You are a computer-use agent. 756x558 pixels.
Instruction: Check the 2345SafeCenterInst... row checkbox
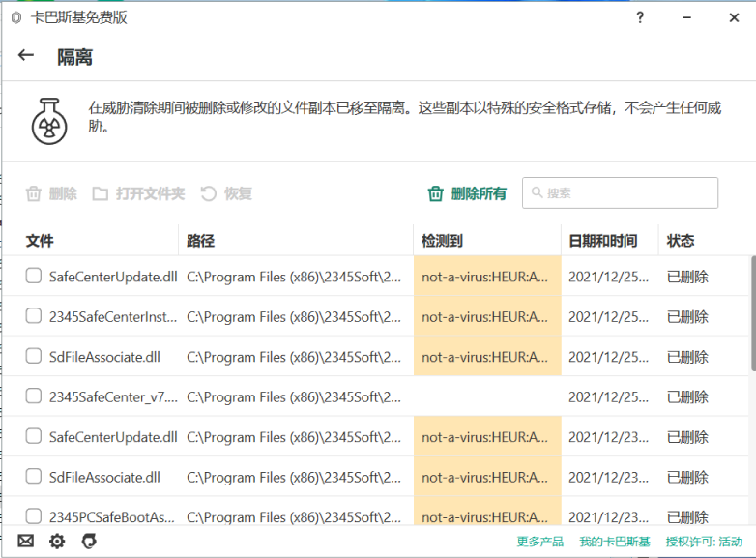click(33, 316)
